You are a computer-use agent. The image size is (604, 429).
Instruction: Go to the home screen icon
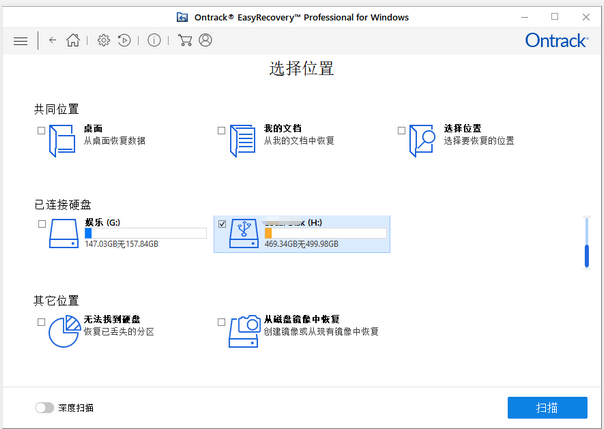73,40
